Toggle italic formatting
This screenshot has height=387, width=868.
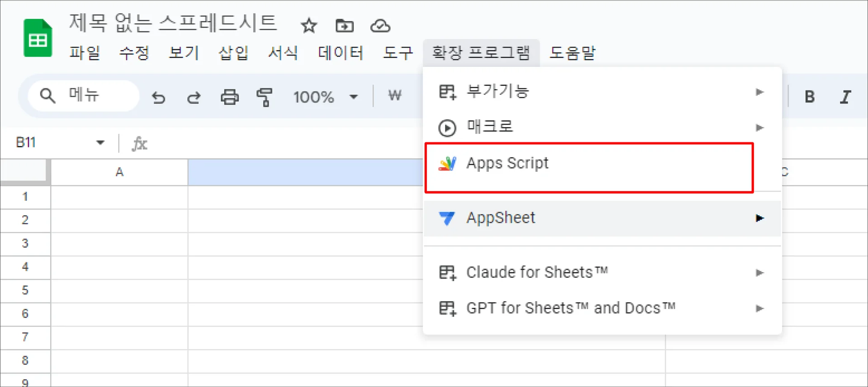tap(845, 96)
